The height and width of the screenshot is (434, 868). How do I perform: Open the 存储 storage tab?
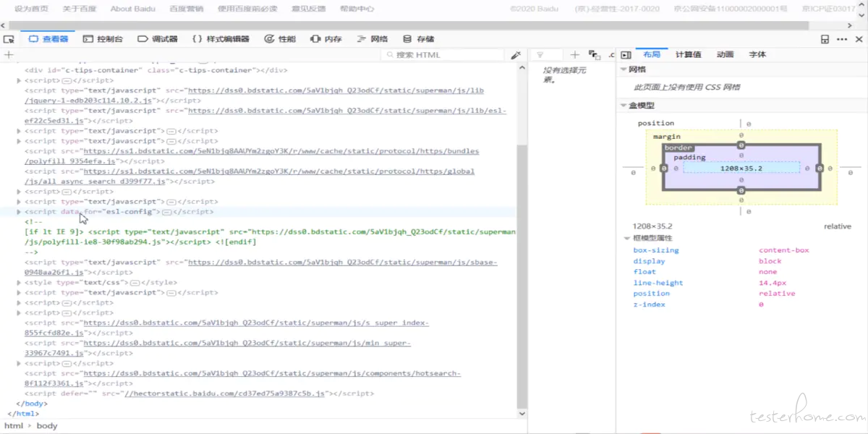click(x=419, y=39)
